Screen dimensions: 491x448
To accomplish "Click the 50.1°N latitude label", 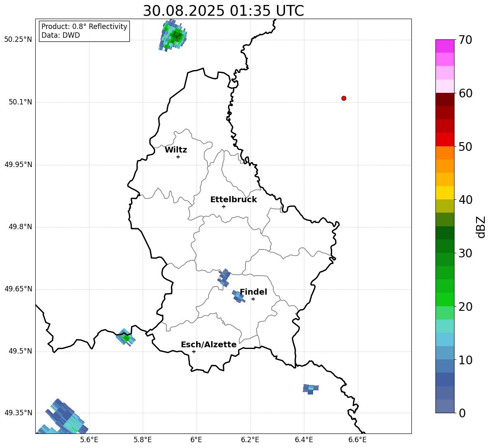I will pyautogui.click(x=20, y=102).
